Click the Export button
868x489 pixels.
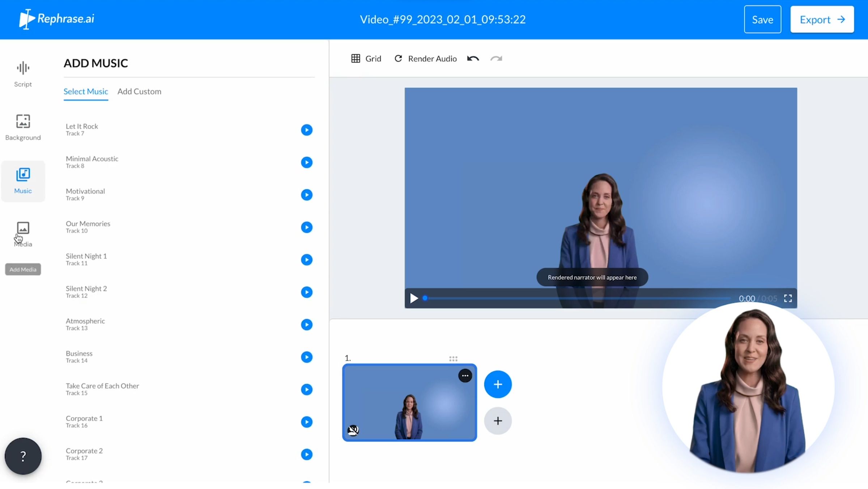822,19
